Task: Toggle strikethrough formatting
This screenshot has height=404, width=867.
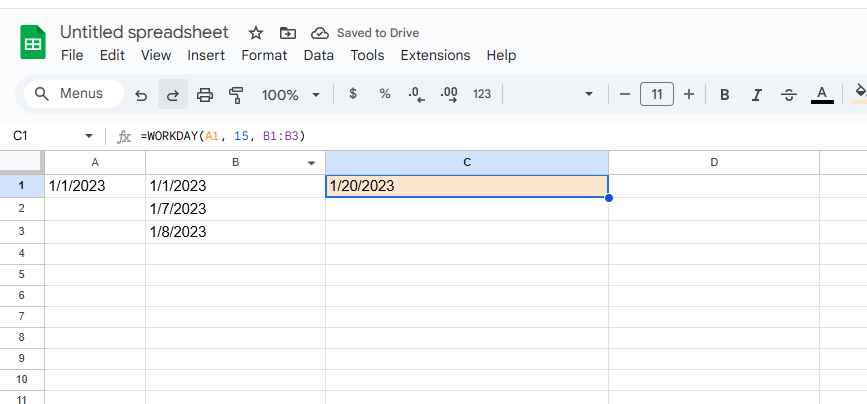Action: (x=789, y=95)
